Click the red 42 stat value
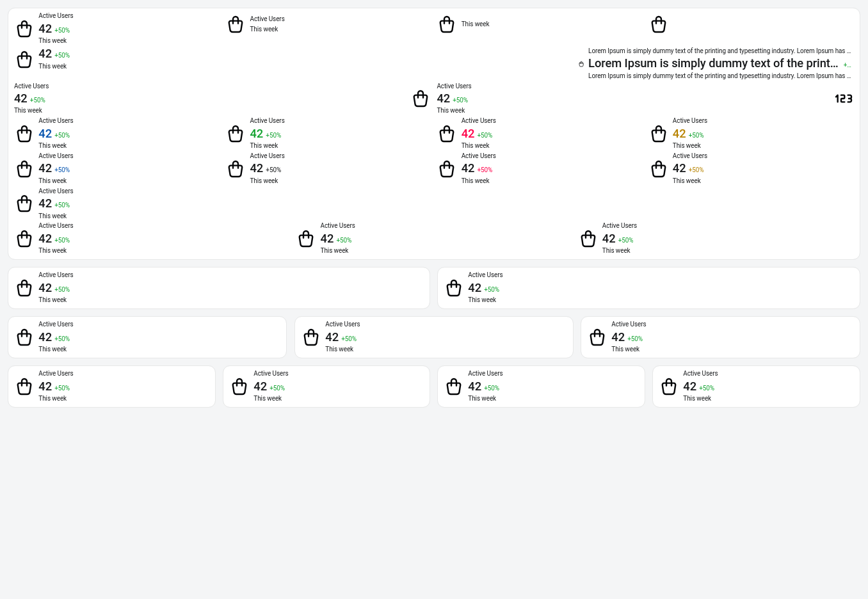This screenshot has height=599, width=868. pos(468,134)
